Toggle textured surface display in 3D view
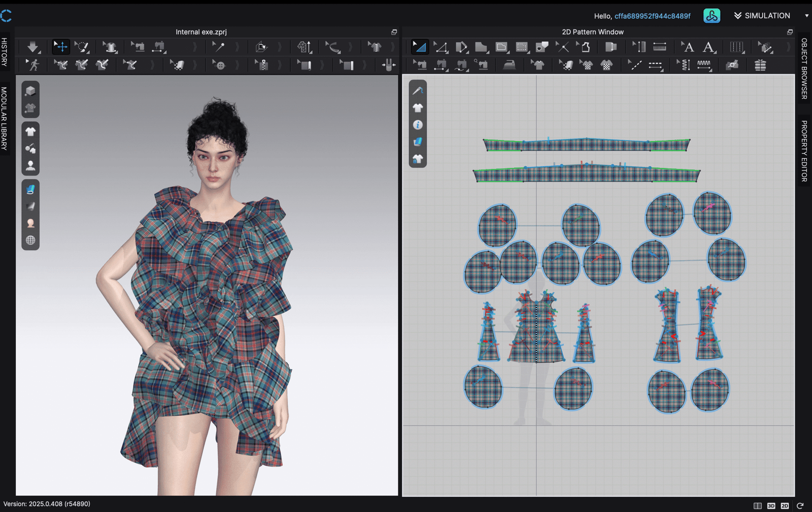The image size is (812, 512). 30,189
